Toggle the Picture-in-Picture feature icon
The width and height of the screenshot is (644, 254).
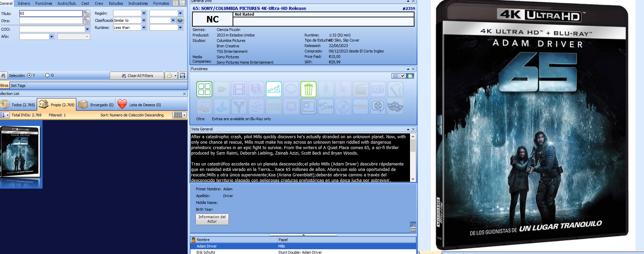[309, 107]
